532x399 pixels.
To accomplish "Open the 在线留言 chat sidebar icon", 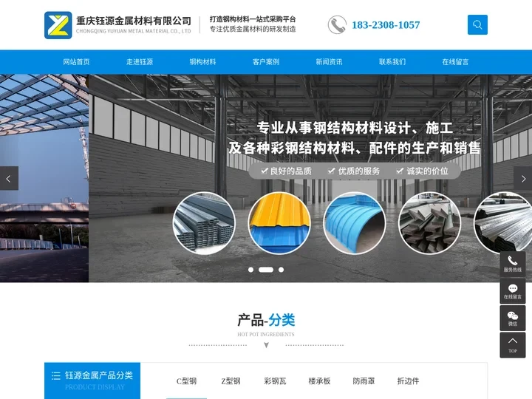I will [513, 291].
